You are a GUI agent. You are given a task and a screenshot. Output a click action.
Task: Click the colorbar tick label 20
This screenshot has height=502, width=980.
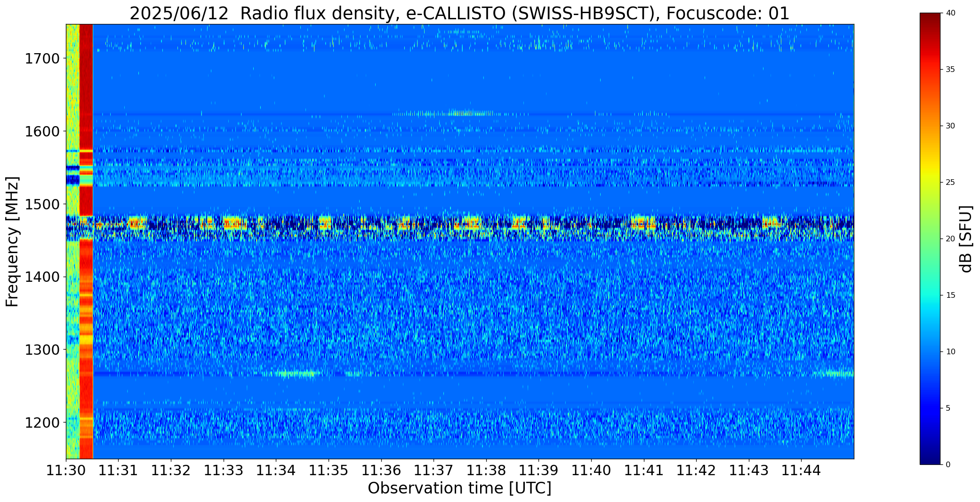(x=950, y=239)
